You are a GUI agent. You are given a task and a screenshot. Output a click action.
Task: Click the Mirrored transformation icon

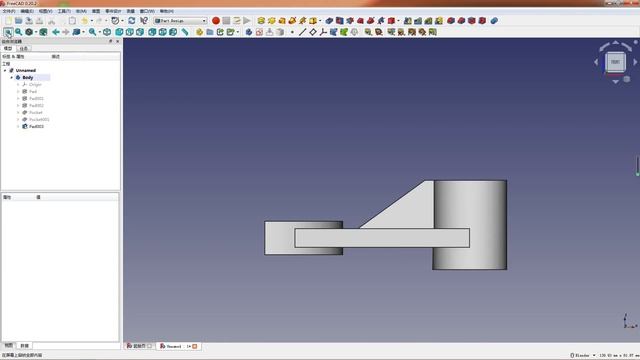[408, 21]
